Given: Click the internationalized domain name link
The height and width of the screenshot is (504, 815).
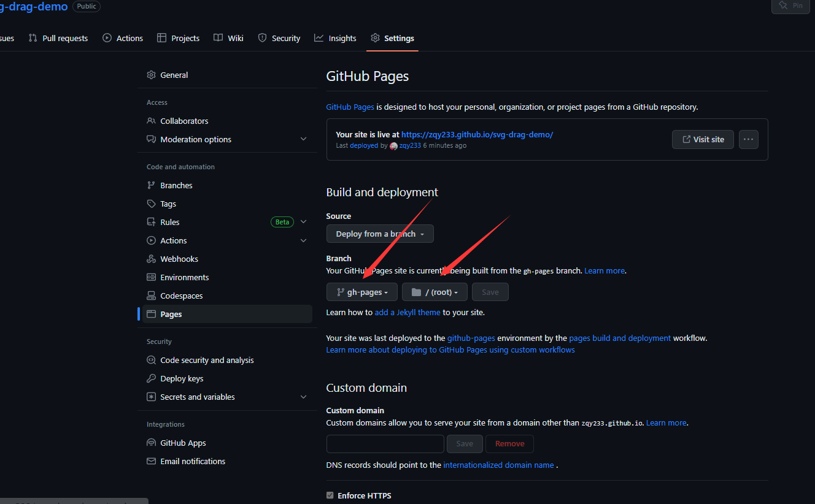Looking at the screenshot, I should tap(498, 465).
